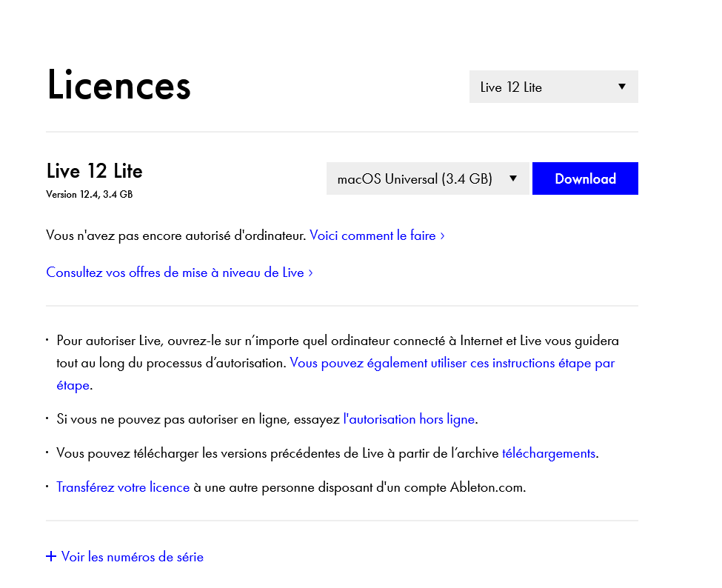722x588 pixels.
Task: Open the 'l'autorisation hors ligne' link
Action: coord(409,419)
